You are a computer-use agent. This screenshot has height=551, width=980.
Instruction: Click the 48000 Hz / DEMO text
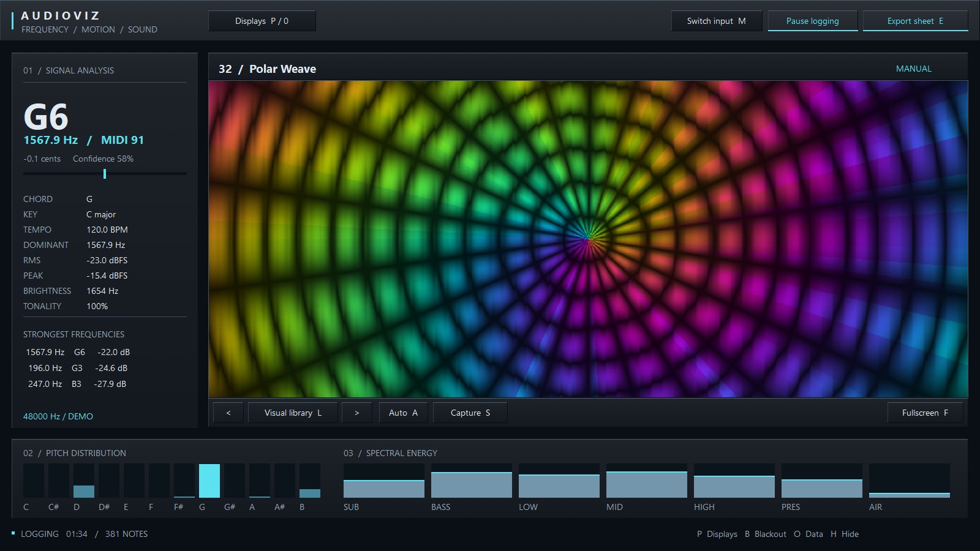(x=58, y=416)
